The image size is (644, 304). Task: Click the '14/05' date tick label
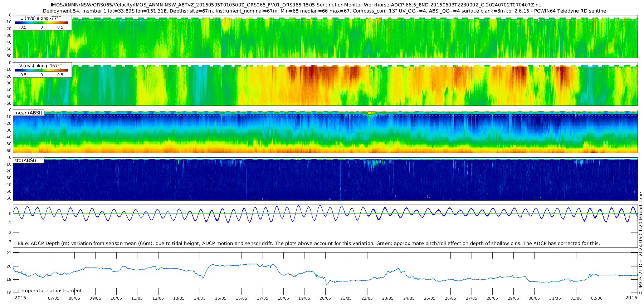pos(200,298)
